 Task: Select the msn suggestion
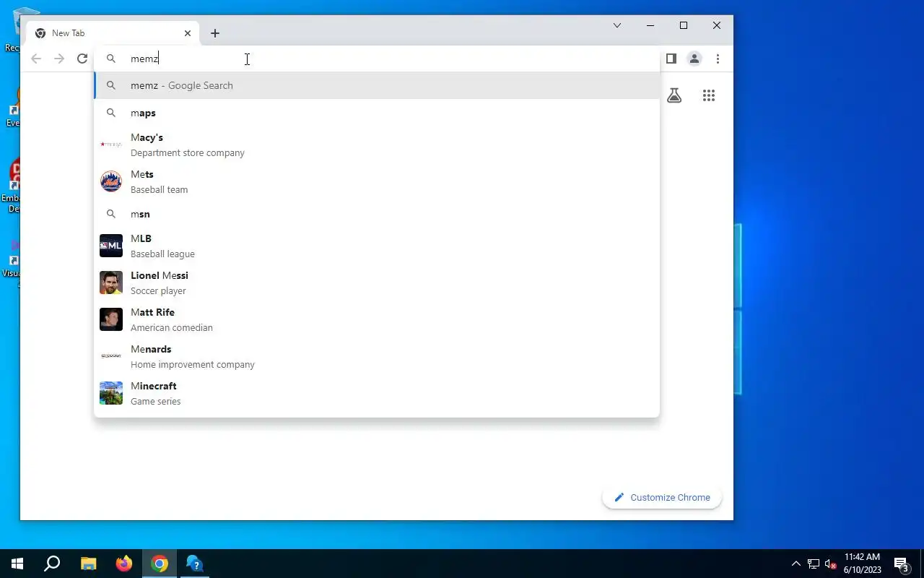click(377, 214)
